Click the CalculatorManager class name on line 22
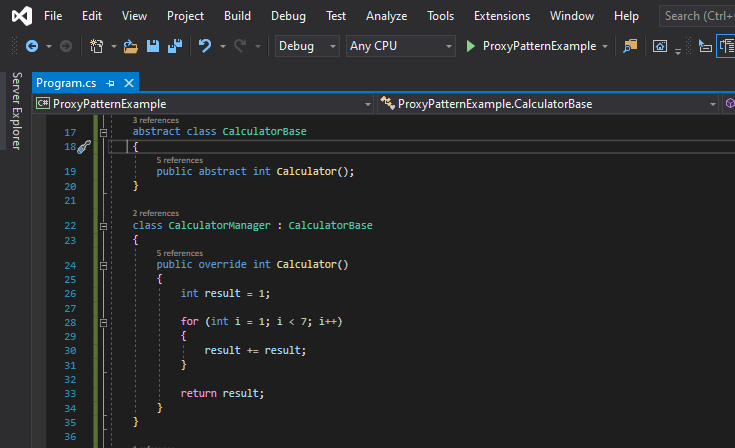735x448 pixels. pyautogui.click(x=219, y=225)
